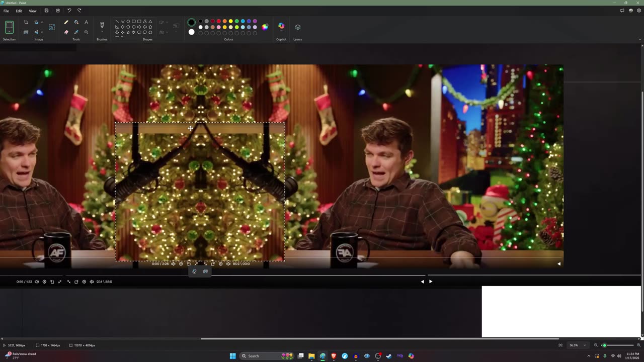644x362 pixels.
Task: Click the Rotate image icon
Action: pos(36,22)
